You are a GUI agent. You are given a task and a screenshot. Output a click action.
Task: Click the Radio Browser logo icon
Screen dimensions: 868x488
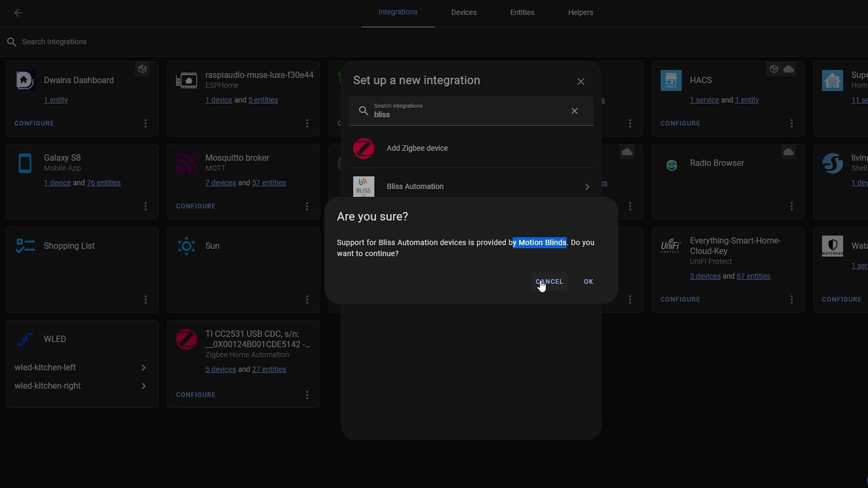(671, 165)
